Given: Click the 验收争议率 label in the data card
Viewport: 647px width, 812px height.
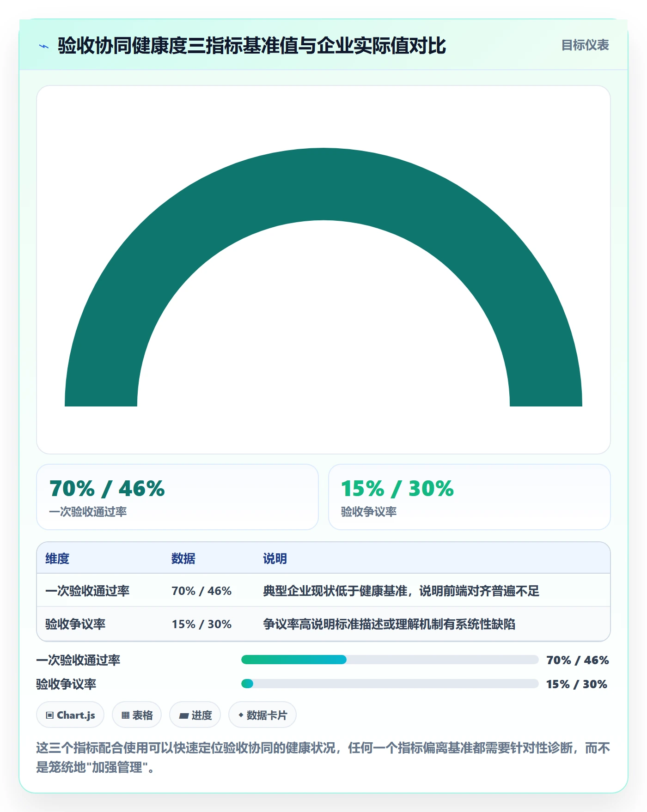Looking at the screenshot, I should [369, 512].
